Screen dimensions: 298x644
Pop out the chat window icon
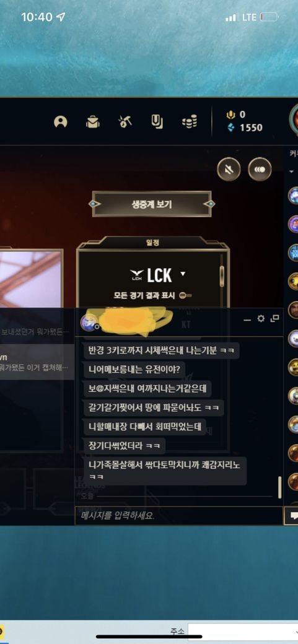coord(274,319)
